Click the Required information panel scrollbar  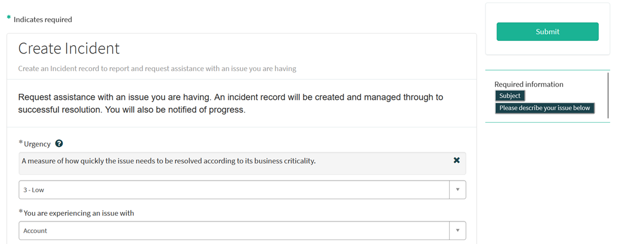[608, 96]
